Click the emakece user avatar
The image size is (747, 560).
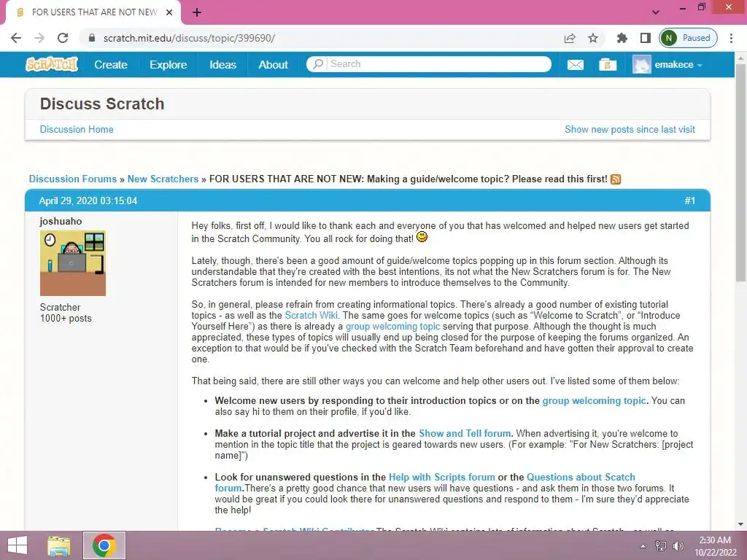641,65
